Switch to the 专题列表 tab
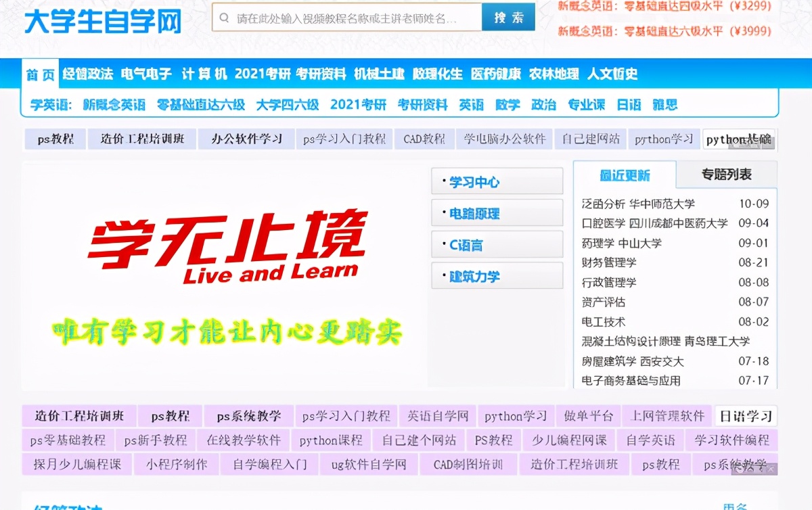Viewport: 812px width, 510px height. (x=726, y=174)
